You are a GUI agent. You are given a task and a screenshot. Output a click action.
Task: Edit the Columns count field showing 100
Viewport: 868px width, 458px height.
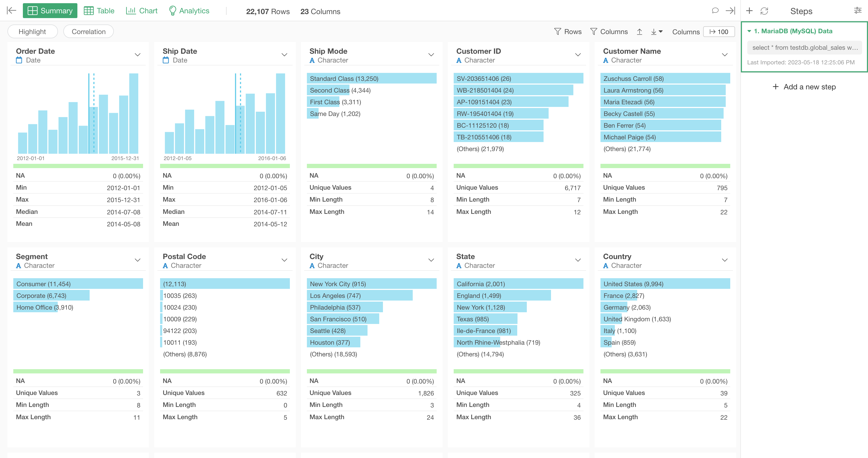coord(719,32)
